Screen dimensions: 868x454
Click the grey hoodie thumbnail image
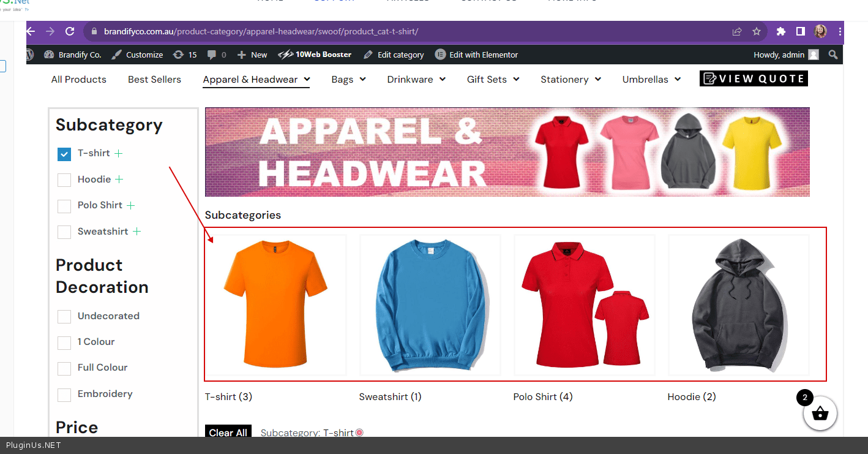(739, 305)
